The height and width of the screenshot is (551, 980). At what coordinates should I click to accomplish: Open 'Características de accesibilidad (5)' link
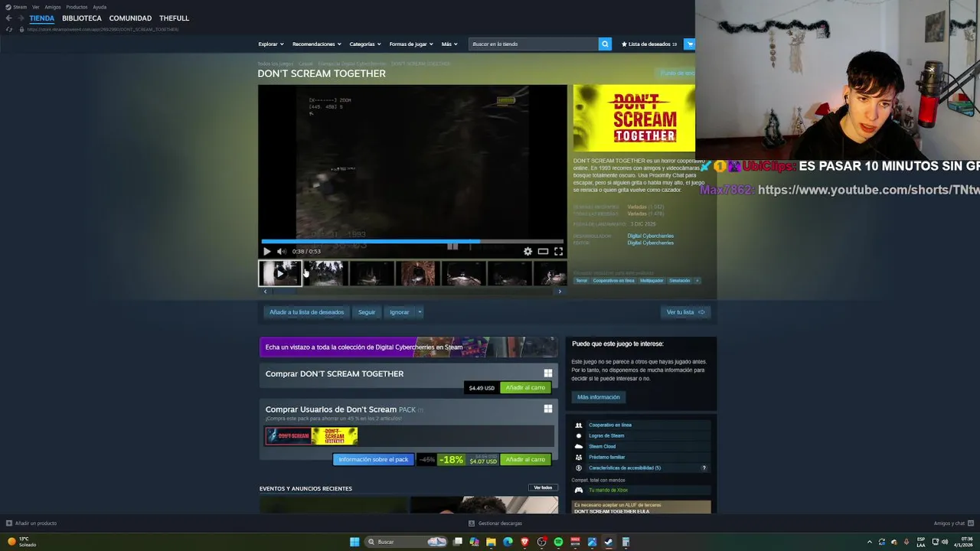click(x=625, y=468)
